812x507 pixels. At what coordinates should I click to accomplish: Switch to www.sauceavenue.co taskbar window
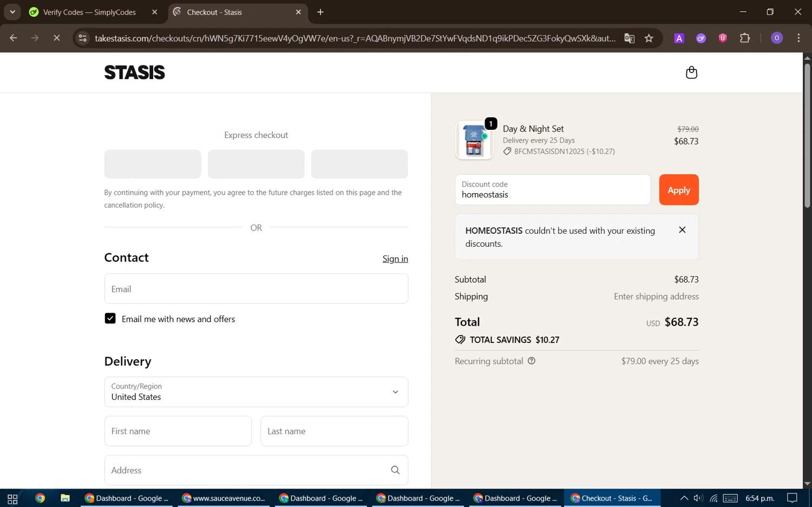click(224, 498)
